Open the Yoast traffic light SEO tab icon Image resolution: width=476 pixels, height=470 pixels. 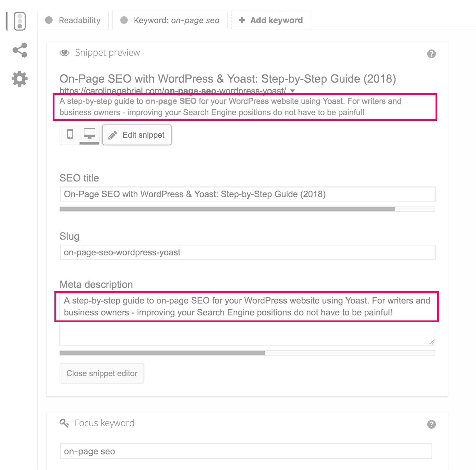(x=20, y=21)
